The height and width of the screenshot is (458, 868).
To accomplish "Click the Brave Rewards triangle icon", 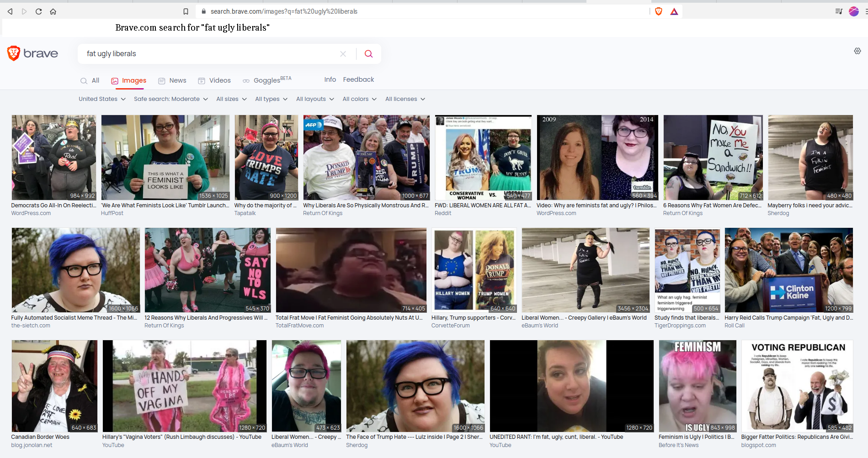I will (x=674, y=11).
